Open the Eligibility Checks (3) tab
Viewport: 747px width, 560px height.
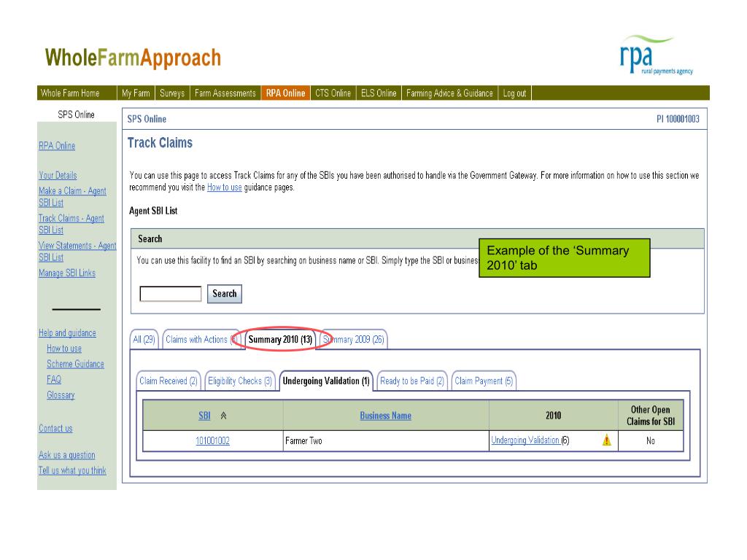pyautogui.click(x=239, y=381)
